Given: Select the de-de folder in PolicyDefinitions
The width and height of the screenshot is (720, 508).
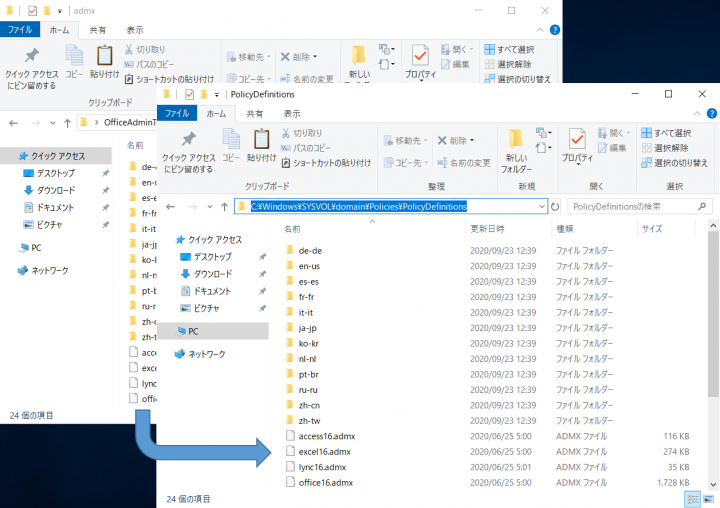Looking at the screenshot, I should click(x=310, y=251).
